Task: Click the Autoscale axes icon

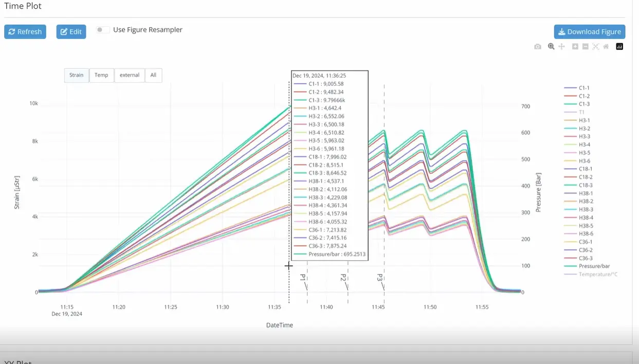Action: pos(596,47)
